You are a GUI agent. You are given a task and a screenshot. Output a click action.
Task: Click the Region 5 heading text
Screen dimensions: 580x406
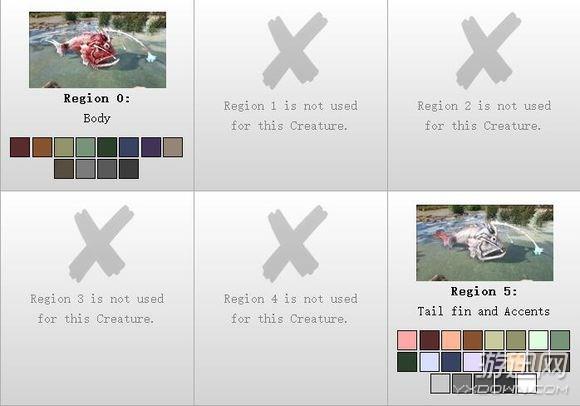pyautogui.click(x=484, y=291)
